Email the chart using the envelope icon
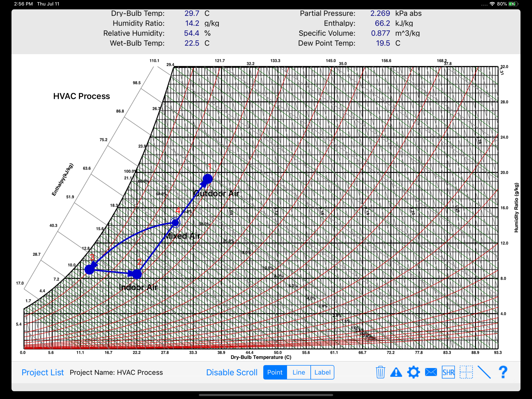This screenshot has height=399, width=532. [431, 372]
